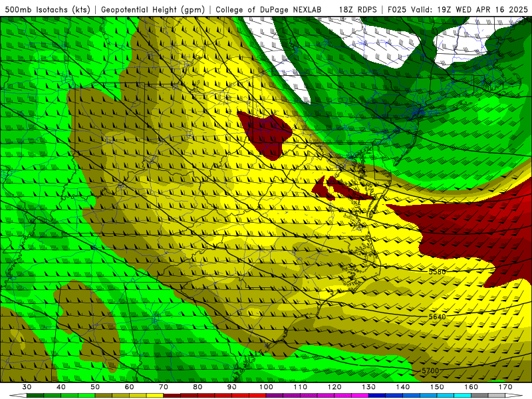Click the 30 knot value on the color scale

tap(27, 387)
